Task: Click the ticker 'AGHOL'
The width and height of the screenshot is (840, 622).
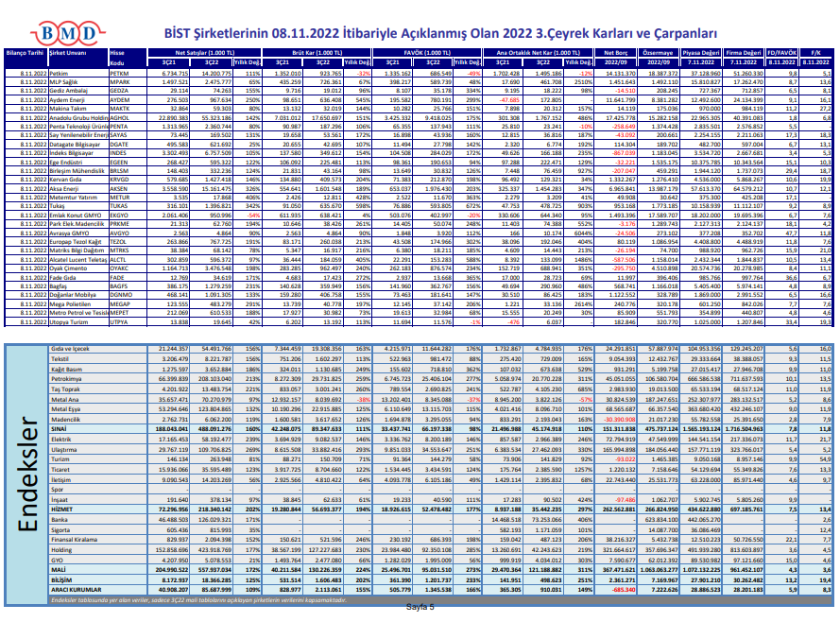Action: tap(119, 118)
